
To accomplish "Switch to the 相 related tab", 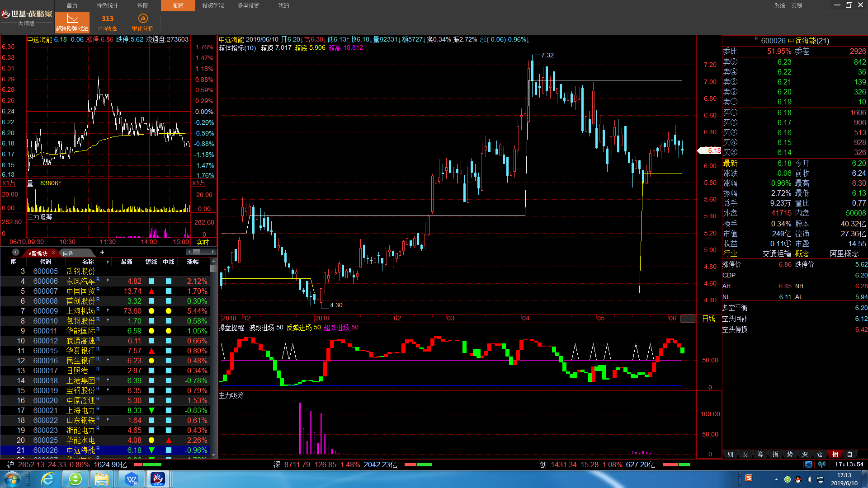I will point(835,454).
